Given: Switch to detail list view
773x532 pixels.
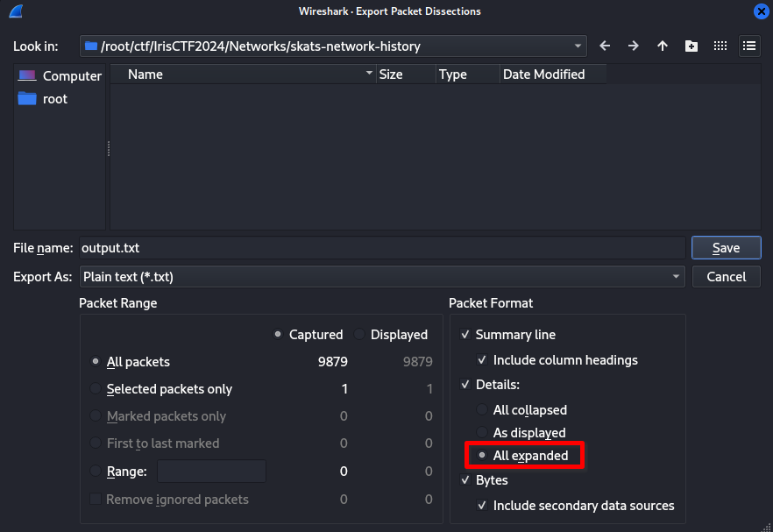Looking at the screenshot, I should 749,46.
